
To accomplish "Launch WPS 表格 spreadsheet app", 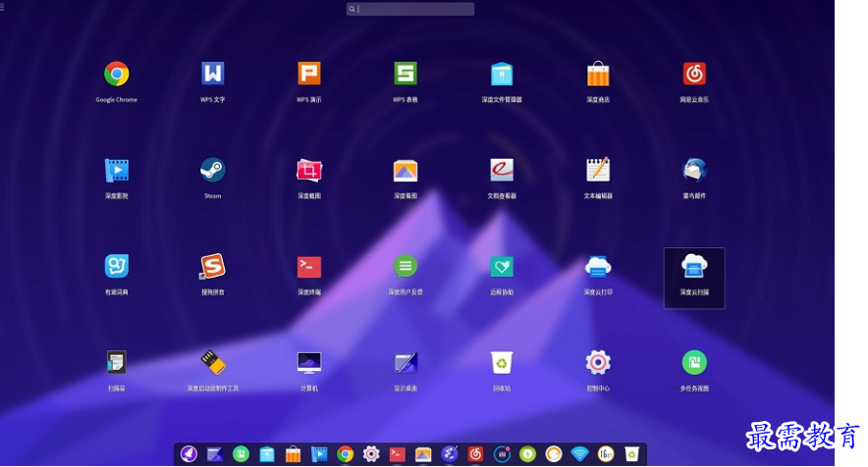I will (406, 74).
